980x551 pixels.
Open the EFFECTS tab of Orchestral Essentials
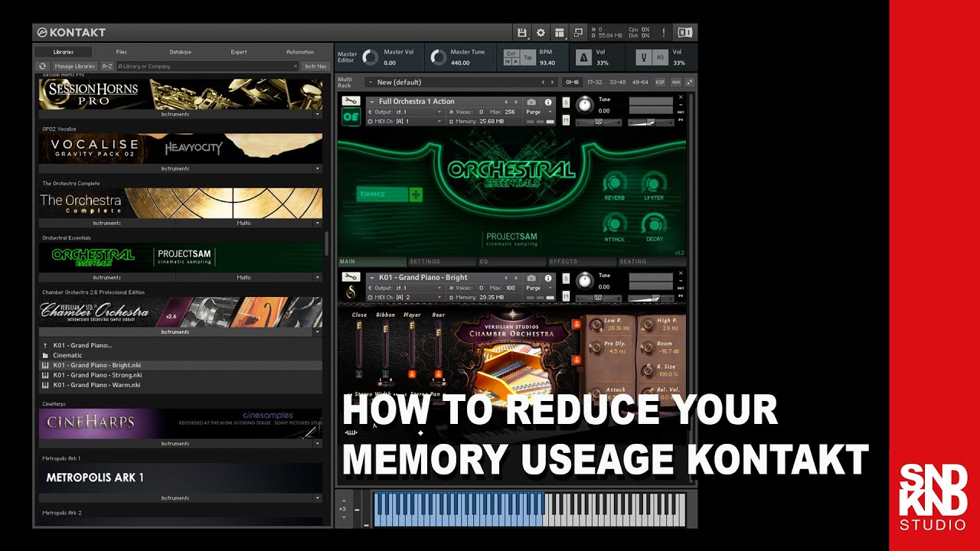(x=582, y=262)
